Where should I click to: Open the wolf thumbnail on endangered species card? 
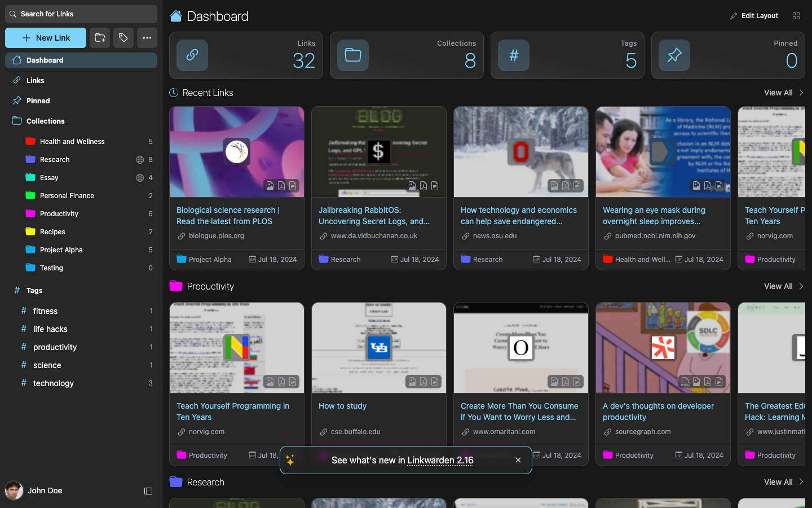pos(521,152)
